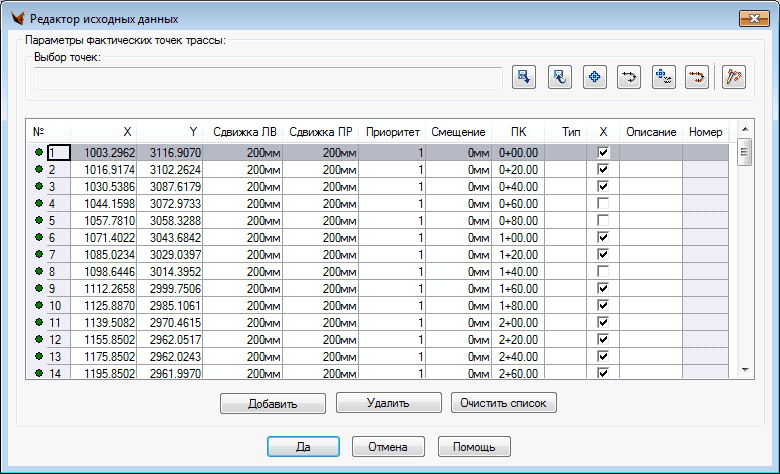Image resolution: width=780 pixels, height=474 pixels.
Task: Check the X checkbox for row 8
Action: coord(603,272)
